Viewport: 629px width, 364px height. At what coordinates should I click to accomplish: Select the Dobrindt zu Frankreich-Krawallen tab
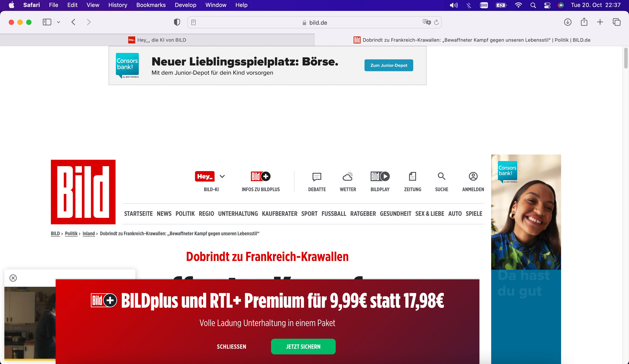pyautogui.click(x=472, y=40)
